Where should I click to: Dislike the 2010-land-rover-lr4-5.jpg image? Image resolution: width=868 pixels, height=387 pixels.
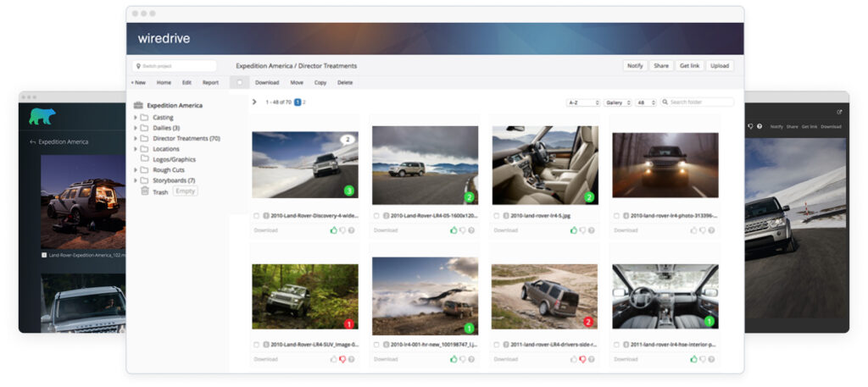(x=582, y=230)
